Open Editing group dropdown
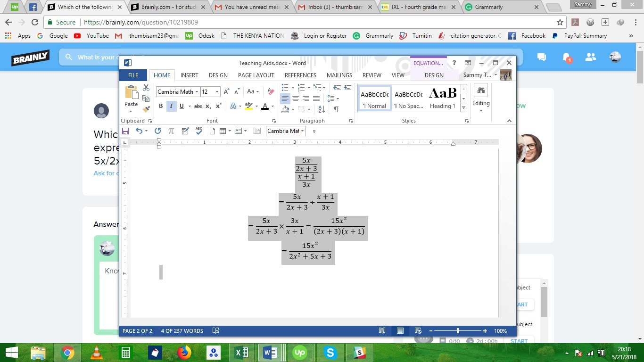Image resolution: width=644 pixels, height=362 pixels. pos(481,99)
